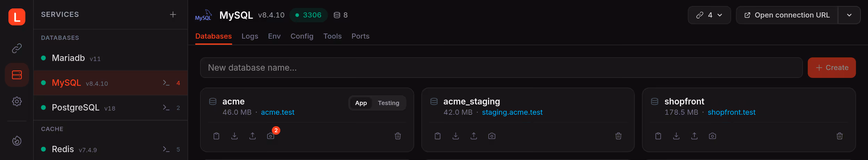Select Mariadb service in sidebar

110,58
